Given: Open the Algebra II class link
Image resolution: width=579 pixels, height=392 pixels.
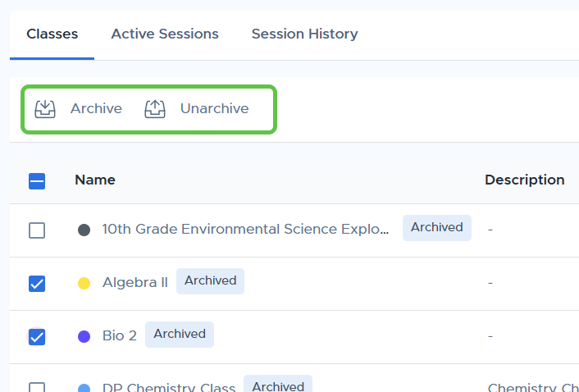Looking at the screenshot, I should click(x=135, y=282).
